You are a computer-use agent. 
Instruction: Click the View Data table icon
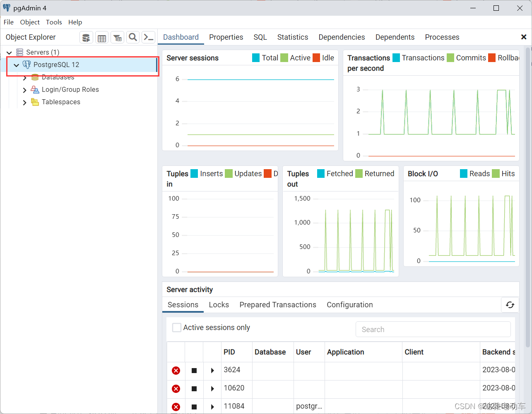click(x=102, y=38)
